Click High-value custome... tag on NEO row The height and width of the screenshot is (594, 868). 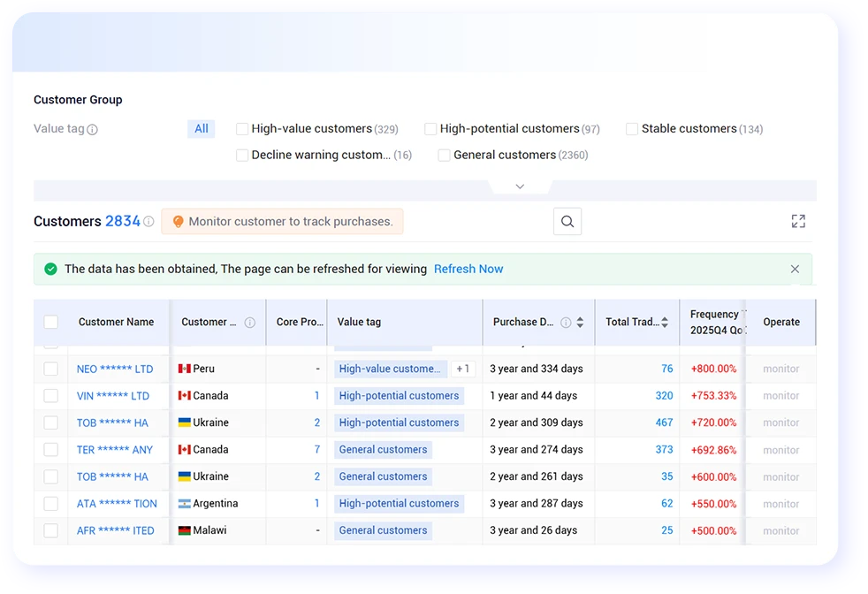(390, 369)
